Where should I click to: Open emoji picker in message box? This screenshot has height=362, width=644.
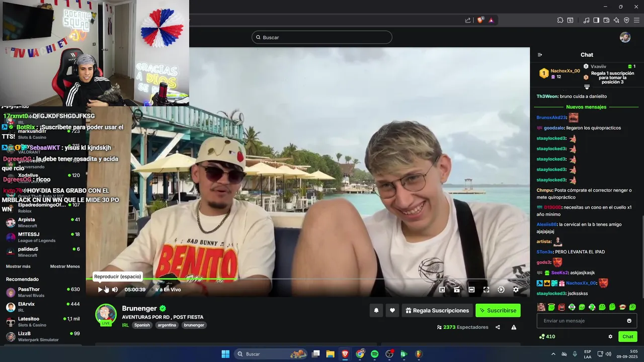coord(629,321)
